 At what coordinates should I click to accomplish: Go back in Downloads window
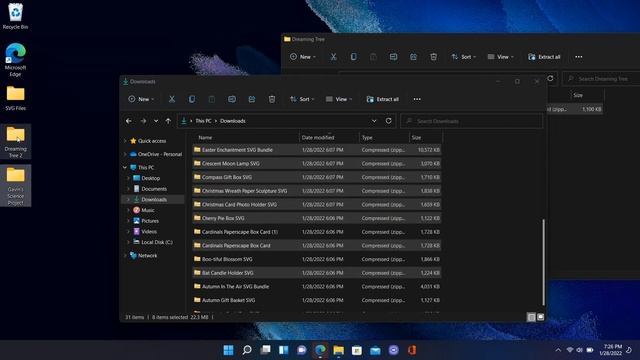[129, 121]
